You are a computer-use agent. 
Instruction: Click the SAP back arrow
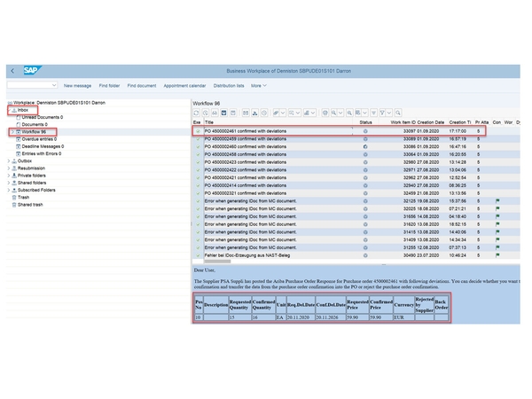coord(12,70)
